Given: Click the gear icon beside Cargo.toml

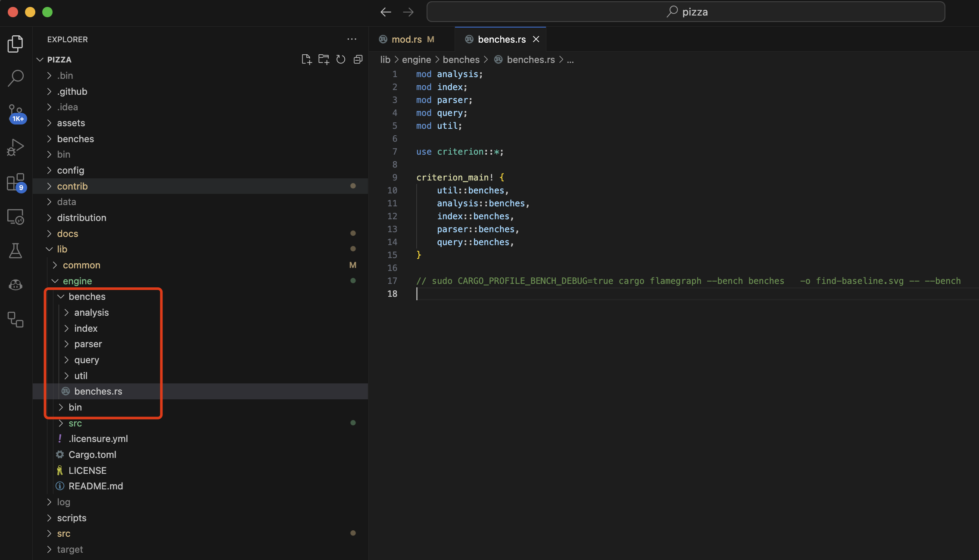Looking at the screenshot, I should point(60,454).
